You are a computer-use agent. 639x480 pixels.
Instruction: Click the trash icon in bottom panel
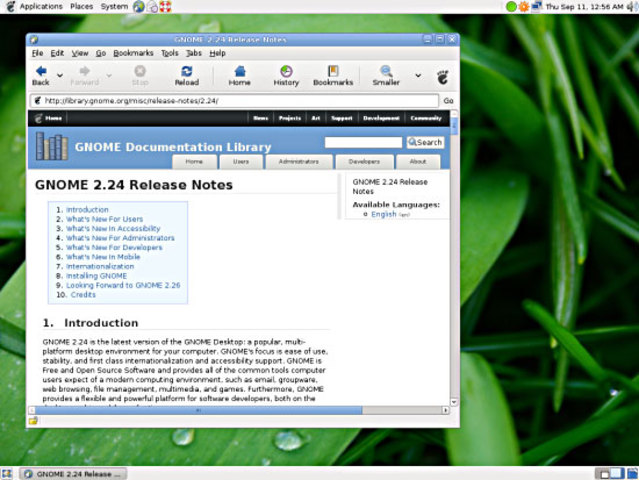(632, 473)
